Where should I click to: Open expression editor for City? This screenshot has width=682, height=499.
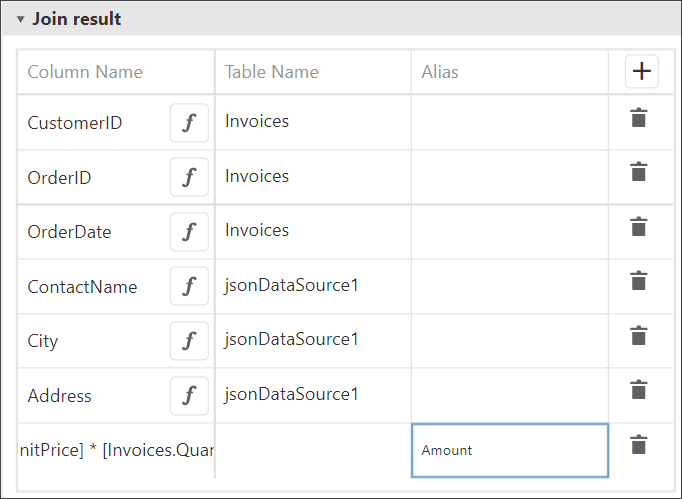pos(189,341)
